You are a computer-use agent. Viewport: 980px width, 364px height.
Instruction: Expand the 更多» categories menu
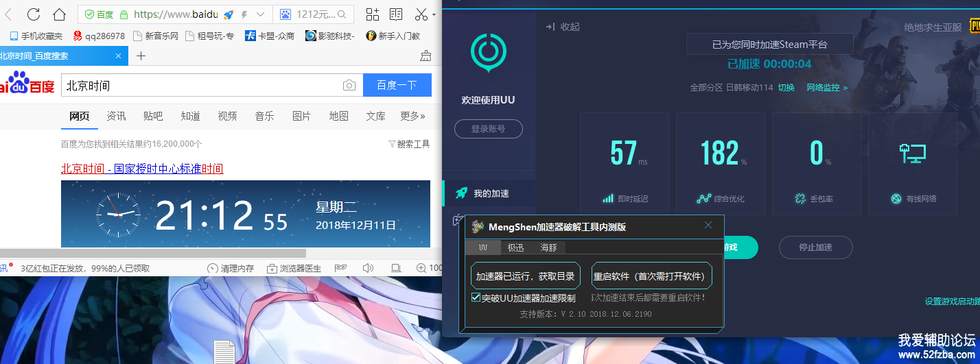coord(412,116)
